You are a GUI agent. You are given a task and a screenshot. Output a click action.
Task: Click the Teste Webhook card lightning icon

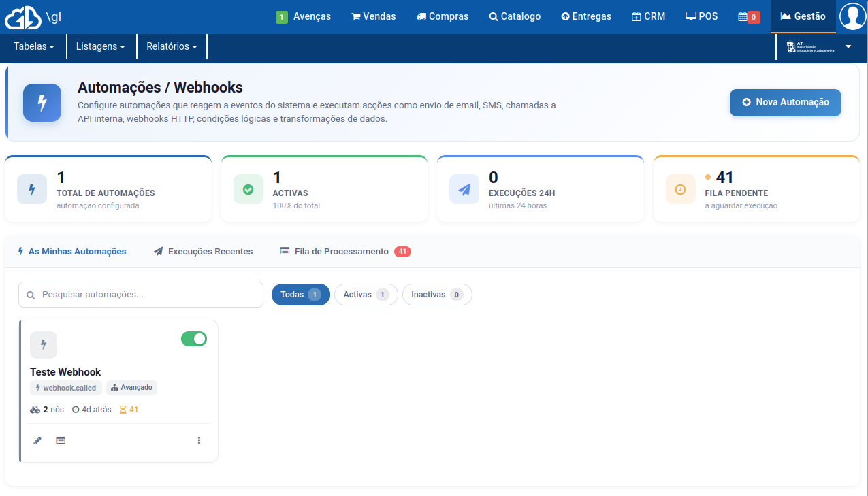44,345
